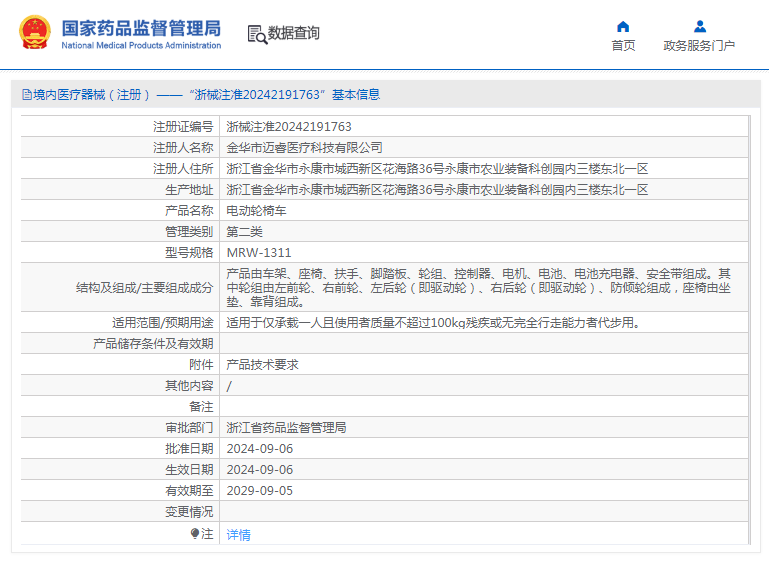Image resolution: width=769 pixels, height=567 pixels.
Task: Select model value MRW-1311
Action: click(259, 253)
